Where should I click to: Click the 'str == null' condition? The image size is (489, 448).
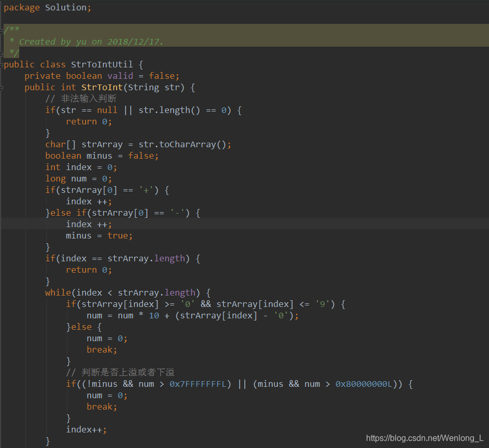pyautogui.click(x=89, y=110)
